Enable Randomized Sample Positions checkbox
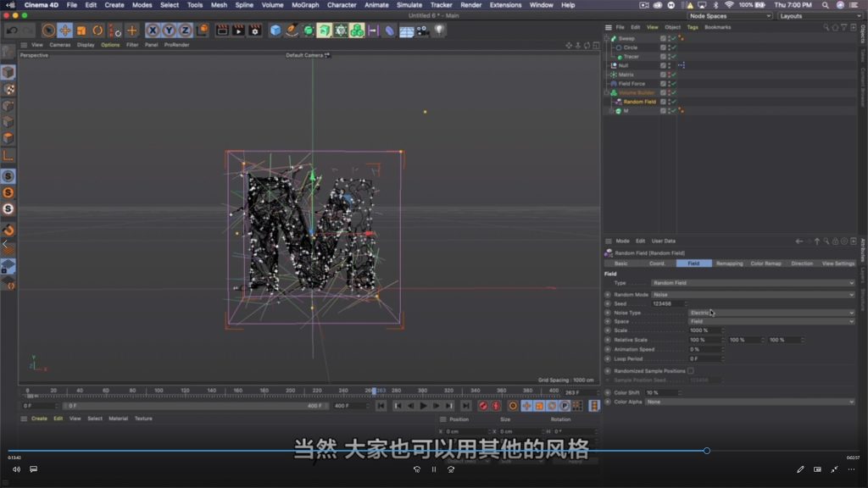The image size is (868, 488). tap(691, 371)
